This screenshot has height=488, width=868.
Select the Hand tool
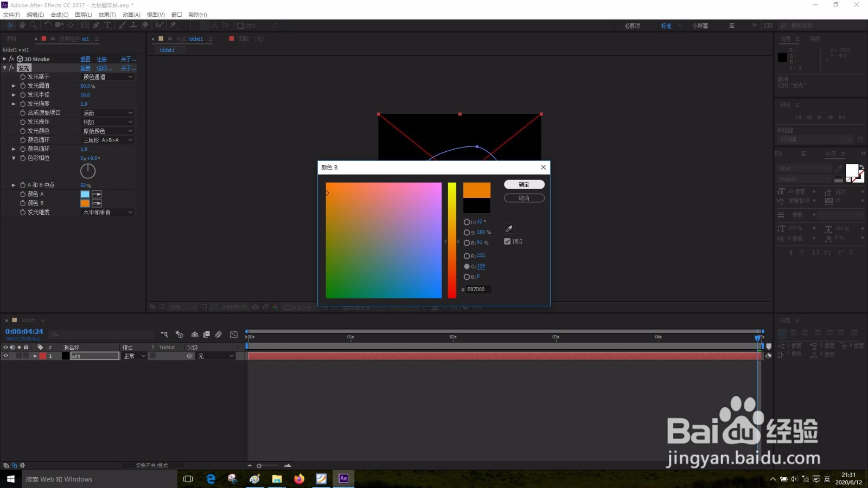[22, 25]
